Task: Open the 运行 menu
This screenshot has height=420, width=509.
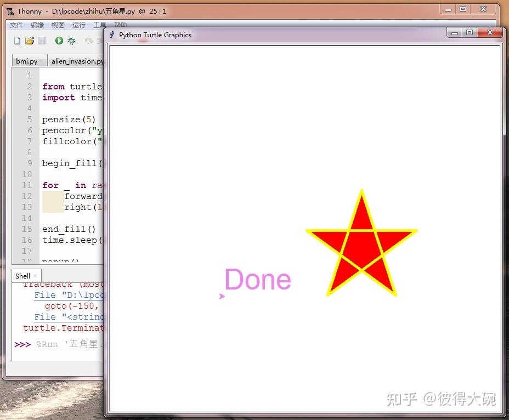Action: [78, 25]
